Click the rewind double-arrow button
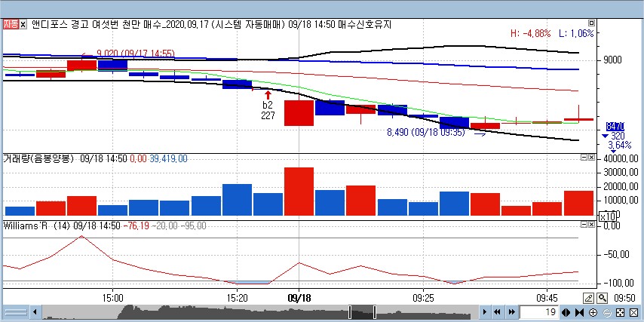The height and width of the screenshot is (322, 644). coord(497,312)
